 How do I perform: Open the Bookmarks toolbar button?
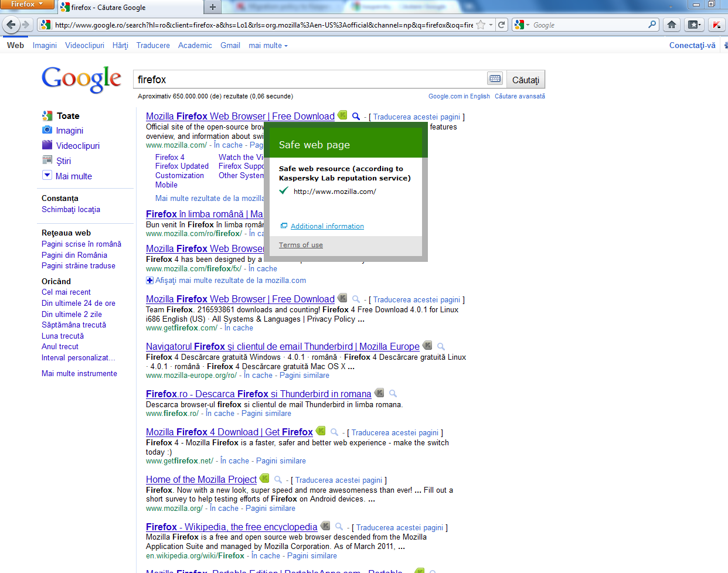coord(694,25)
